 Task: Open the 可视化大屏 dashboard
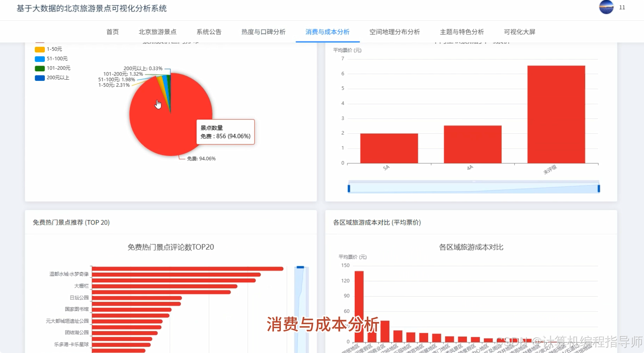coord(519,32)
